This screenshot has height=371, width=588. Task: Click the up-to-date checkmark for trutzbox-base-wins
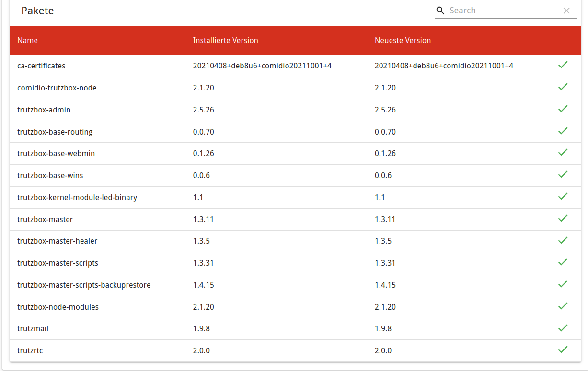point(563,174)
